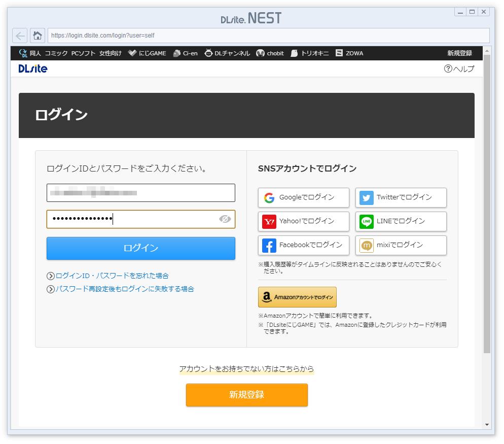Sign in with Facebookでログイン button

point(303,246)
